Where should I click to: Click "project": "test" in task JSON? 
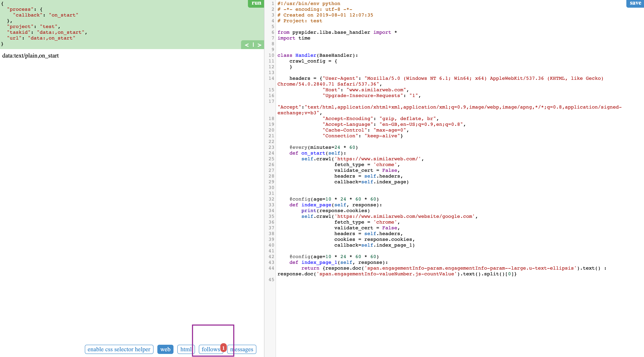[x=34, y=26]
